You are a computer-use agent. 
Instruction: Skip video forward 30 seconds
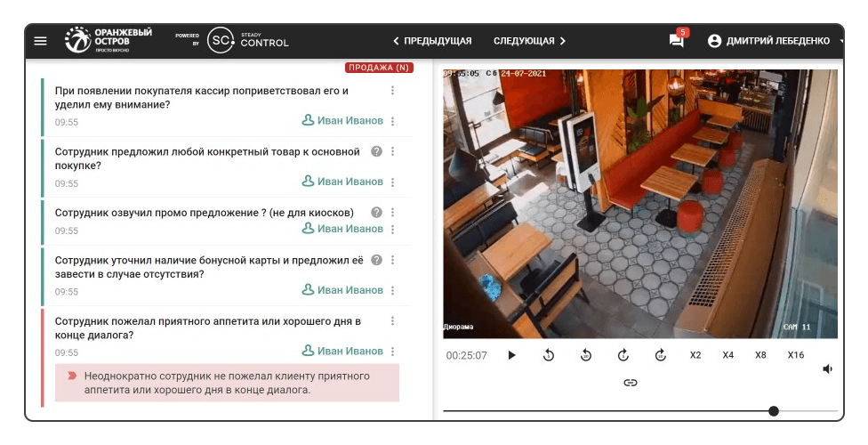[660, 355]
